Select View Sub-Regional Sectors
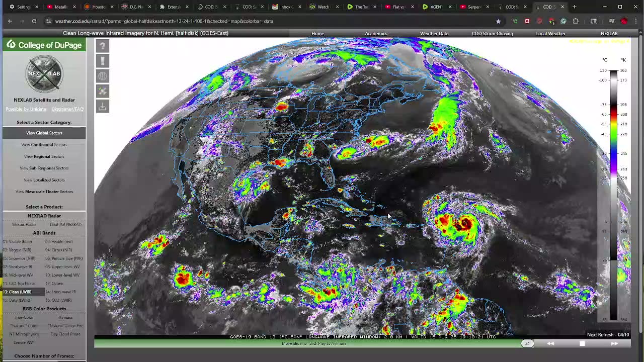644x362 pixels. tap(44, 168)
